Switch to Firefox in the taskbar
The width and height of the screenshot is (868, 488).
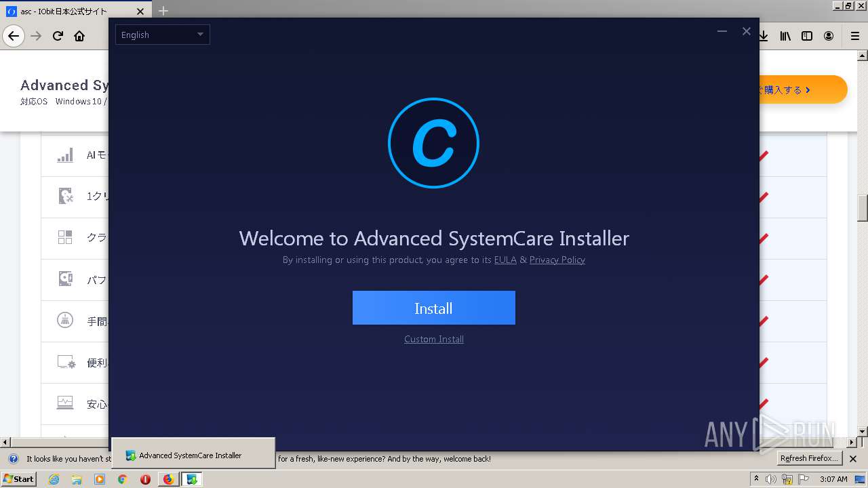pyautogui.click(x=168, y=479)
